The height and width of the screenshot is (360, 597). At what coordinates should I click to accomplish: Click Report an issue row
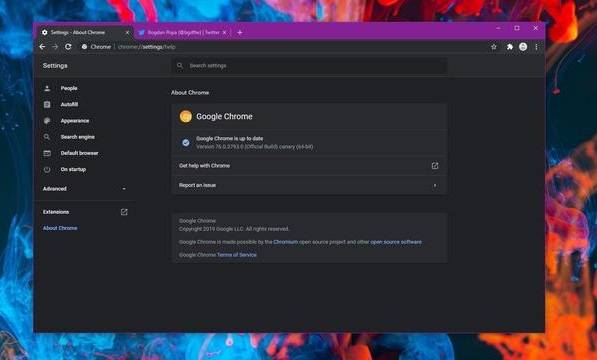click(x=309, y=185)
